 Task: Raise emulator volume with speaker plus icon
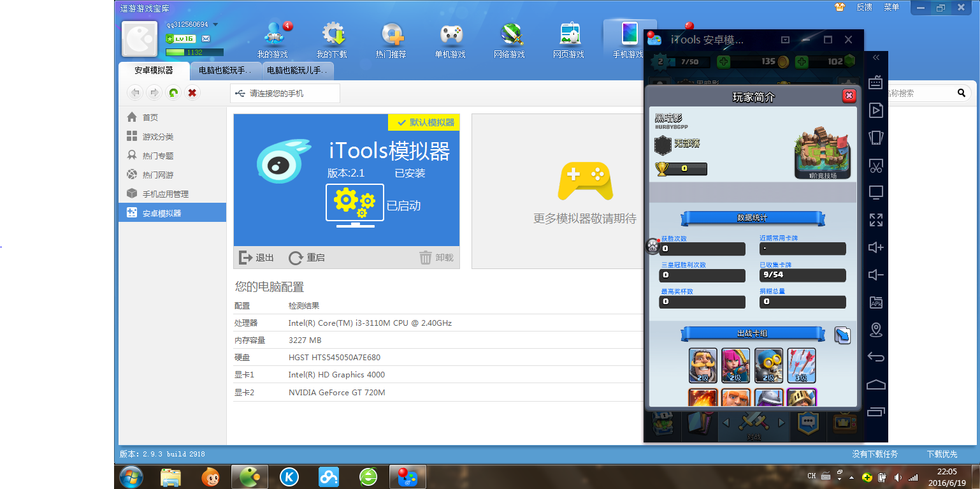(x=876, y=247)
